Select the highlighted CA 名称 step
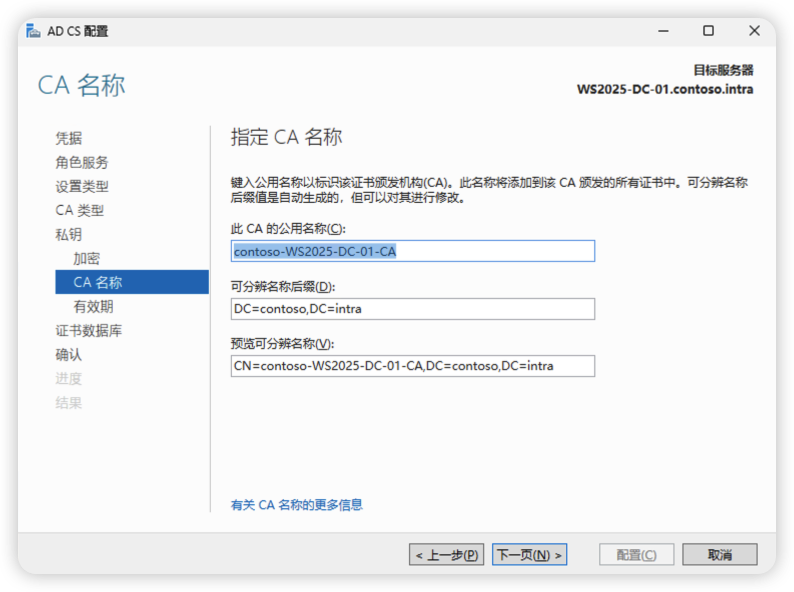 (98, 282)
